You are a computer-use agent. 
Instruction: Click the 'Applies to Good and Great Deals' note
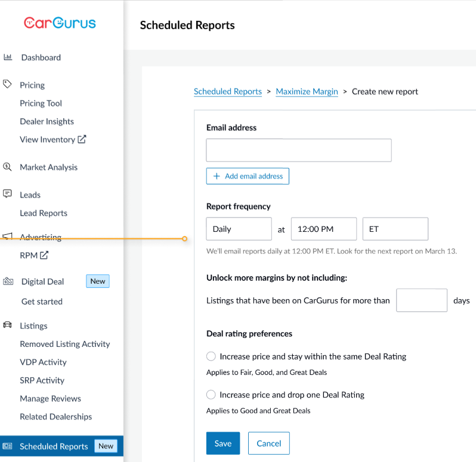[258, 410]
